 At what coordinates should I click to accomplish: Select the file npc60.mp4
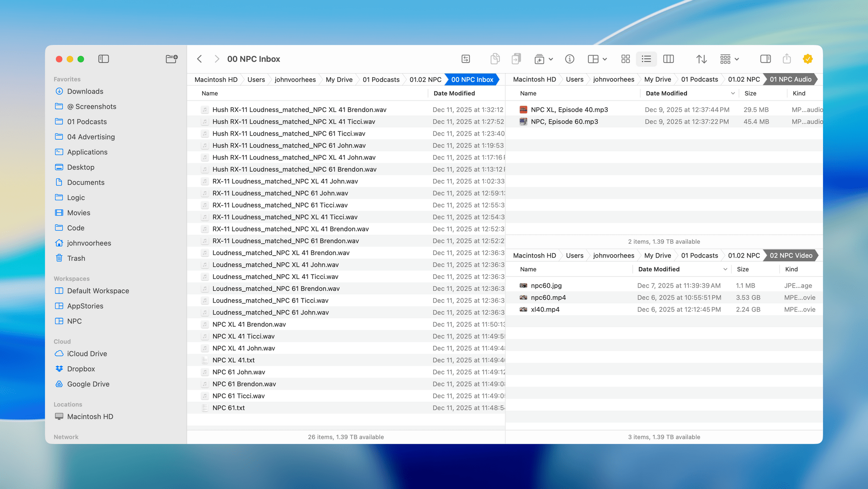click(x=548, y=297)
